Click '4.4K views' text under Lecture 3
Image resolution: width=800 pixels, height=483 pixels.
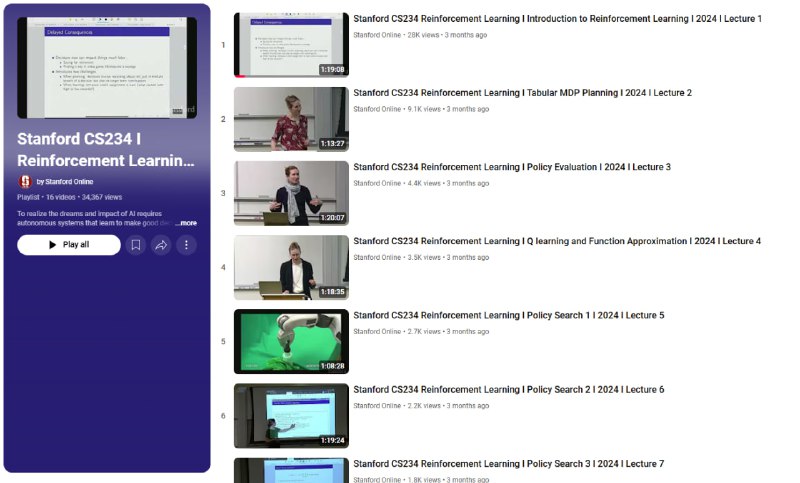tap(424, 184)
